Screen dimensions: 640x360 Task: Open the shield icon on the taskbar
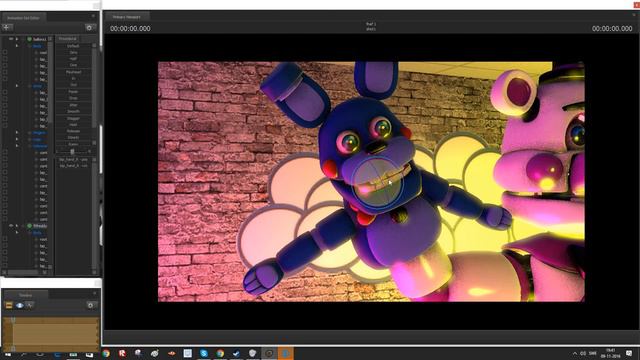click(253, 353)
